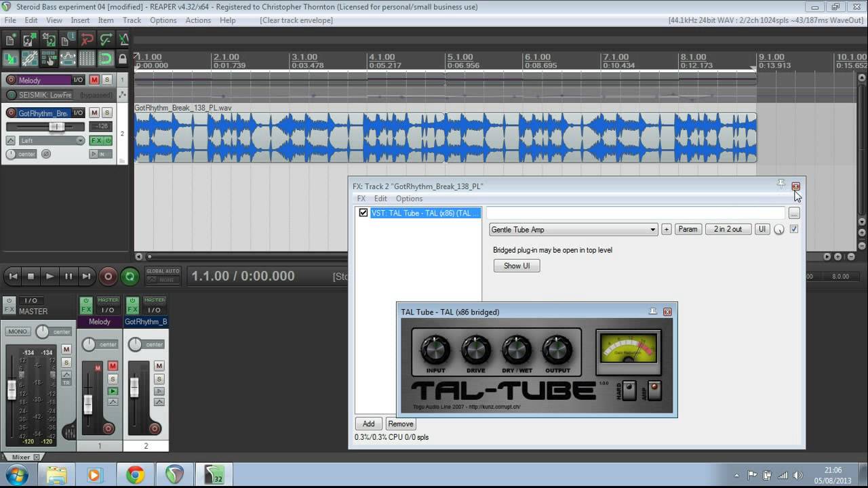Image resolution: width=868 pixels, height=488 pixels.
Task: Click the Pause transport button
Action: point(68,276)
